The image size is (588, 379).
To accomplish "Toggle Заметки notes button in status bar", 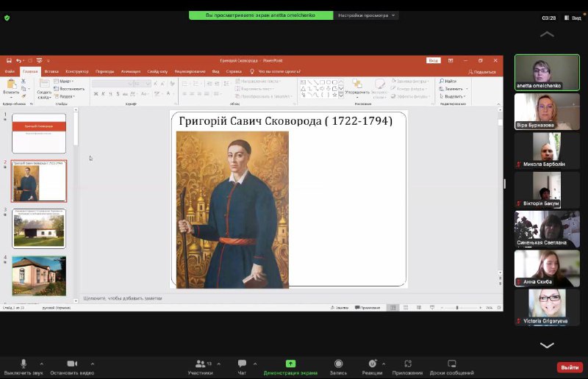I will tap(340, 308).
